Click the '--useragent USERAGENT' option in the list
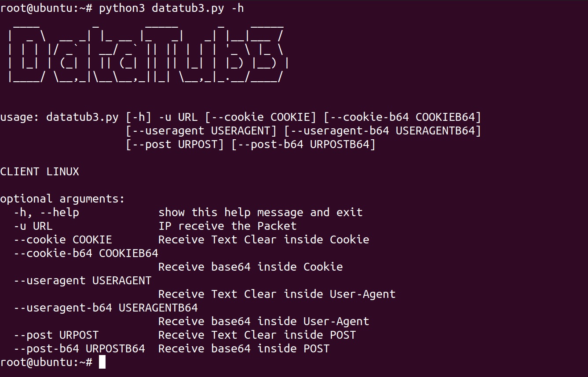This screenshot has width=588, height=377. pos(83,280)
